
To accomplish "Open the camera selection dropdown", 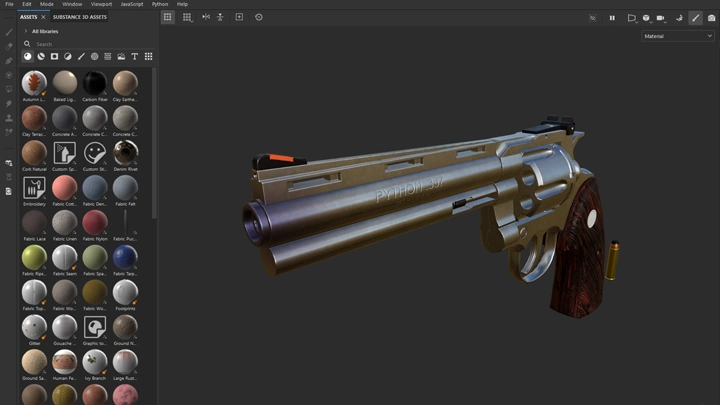I will (x=661, y=18).
